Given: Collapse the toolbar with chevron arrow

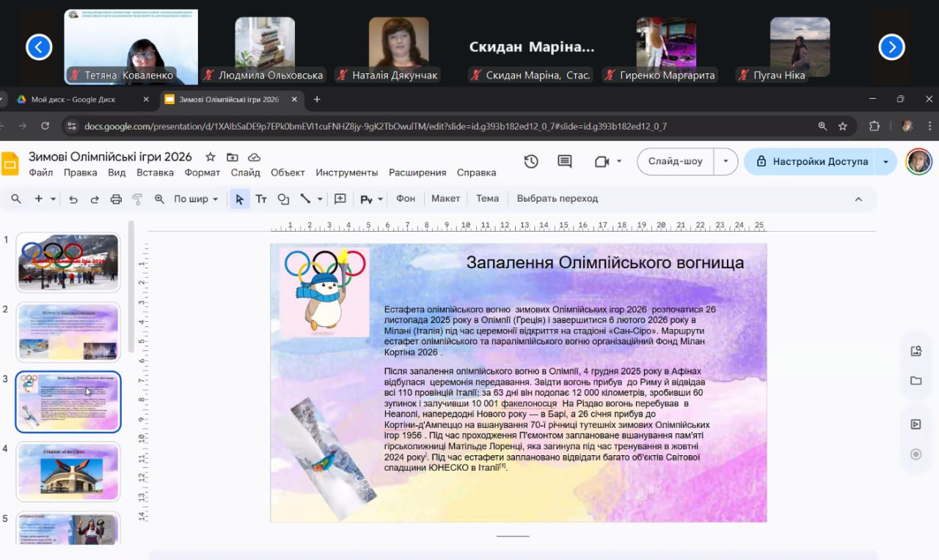Looking at the screenshot, I should [x=858, y=199].
